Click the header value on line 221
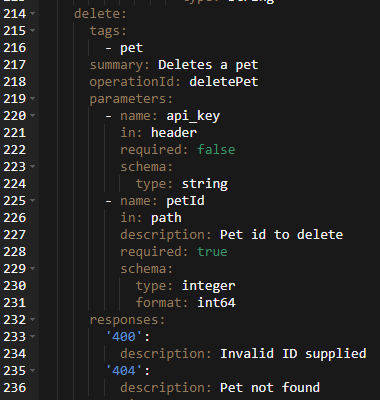 click(x=174, y=133)
